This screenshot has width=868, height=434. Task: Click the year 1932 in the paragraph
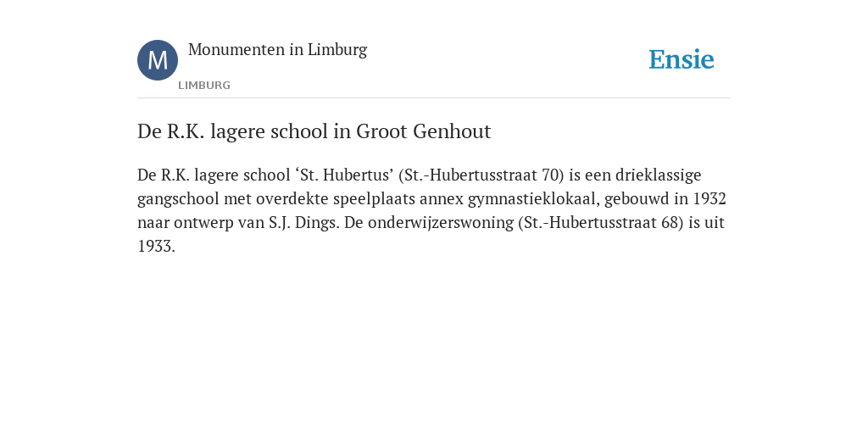click(x=709, y=198)
